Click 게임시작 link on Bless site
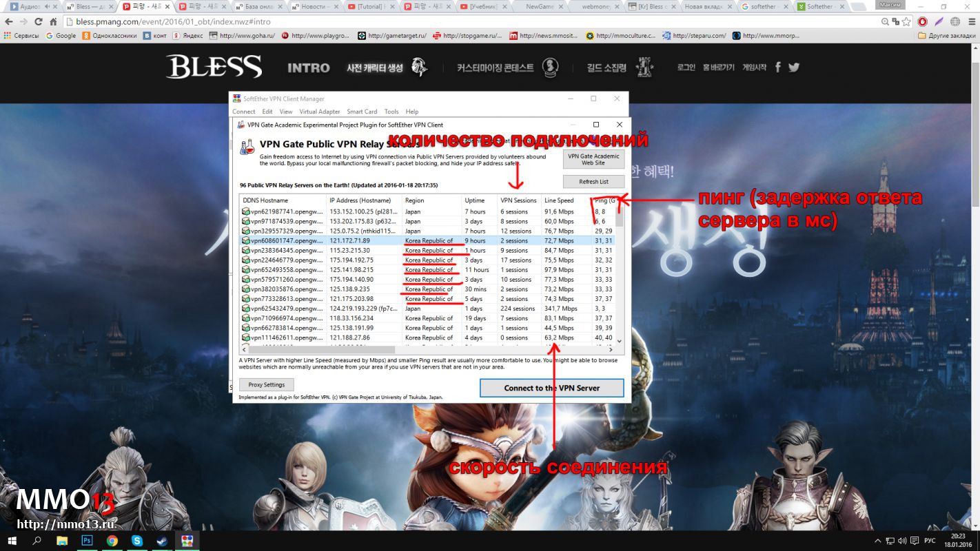Screen dimensions: 980x551 (x=754, y=67)
